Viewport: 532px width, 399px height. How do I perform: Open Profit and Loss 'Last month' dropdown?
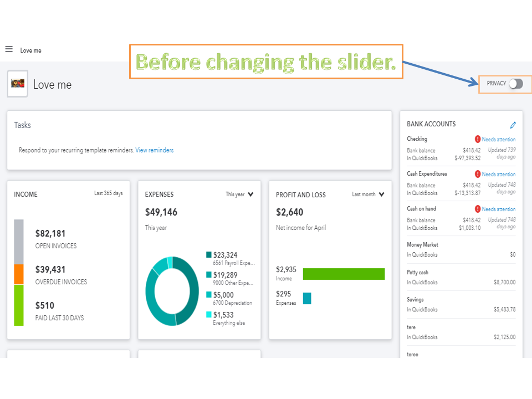point(369,195)
